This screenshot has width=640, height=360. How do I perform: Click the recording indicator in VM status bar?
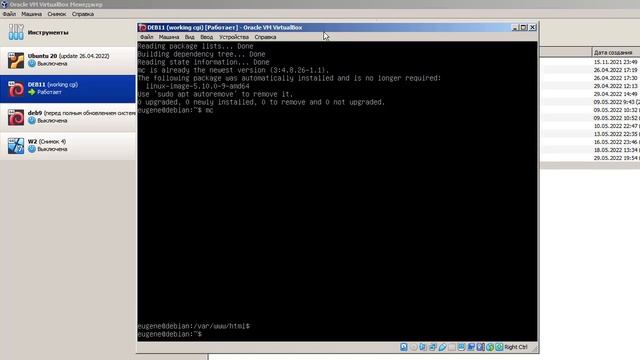471,347
